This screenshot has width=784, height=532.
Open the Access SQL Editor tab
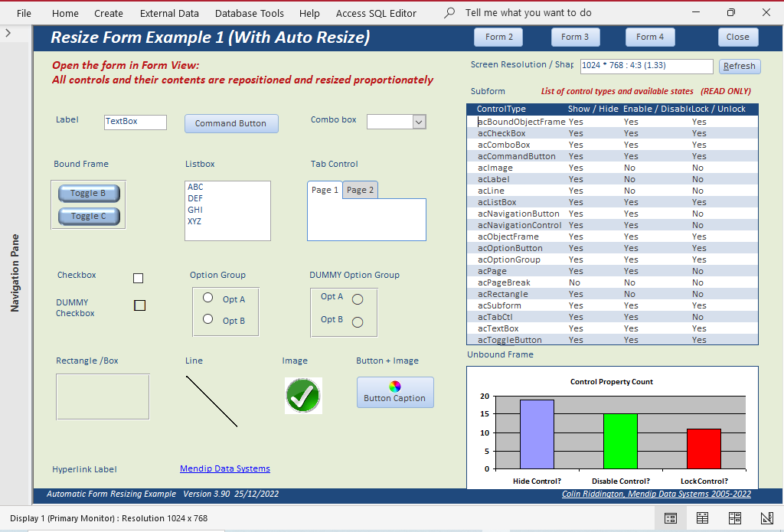pyautogui.click(x=376, y=14)
